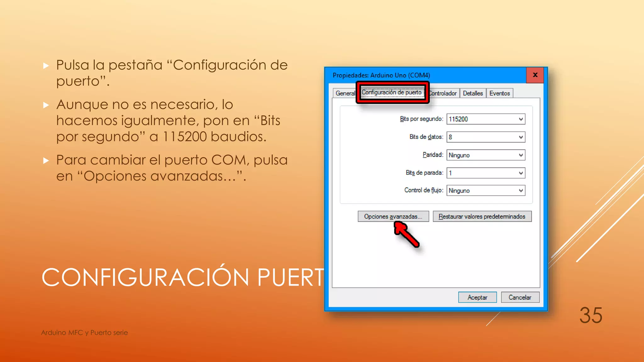Image resolution: width=644 pixels, height=362 pixels.
Task: Click the Cancelar button
Action: 520,297
